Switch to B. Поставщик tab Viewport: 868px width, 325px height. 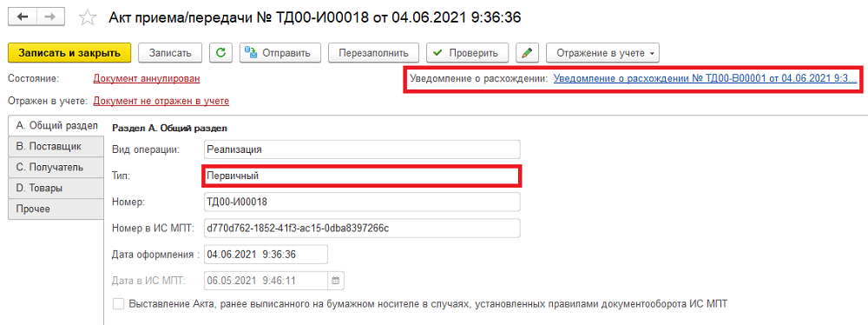pyautogui.click(x=56, y=146)
